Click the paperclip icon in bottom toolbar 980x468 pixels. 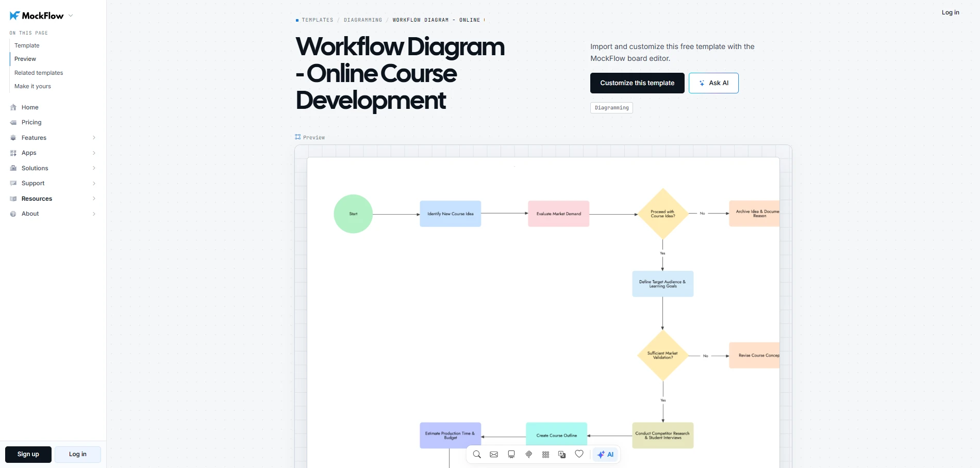pyautogui.click(x=528, y=455)
